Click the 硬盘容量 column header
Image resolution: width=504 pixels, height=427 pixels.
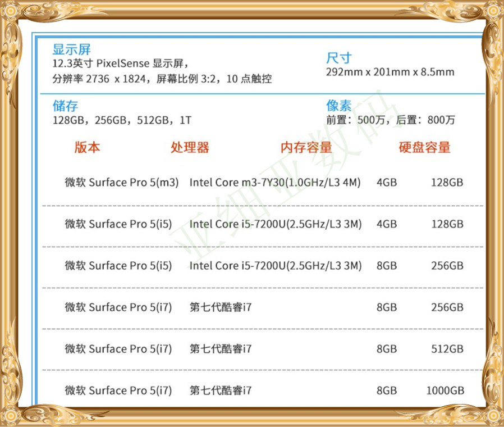click(424, 147)
